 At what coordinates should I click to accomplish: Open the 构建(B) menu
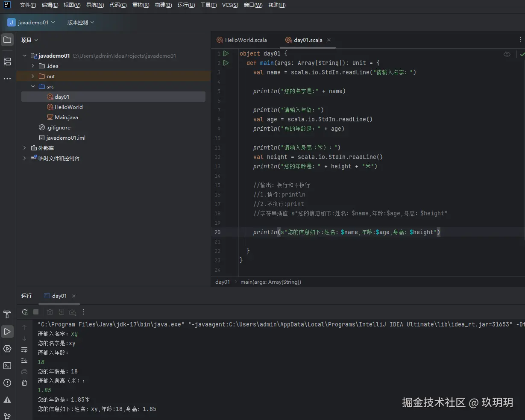pos(163,5)
